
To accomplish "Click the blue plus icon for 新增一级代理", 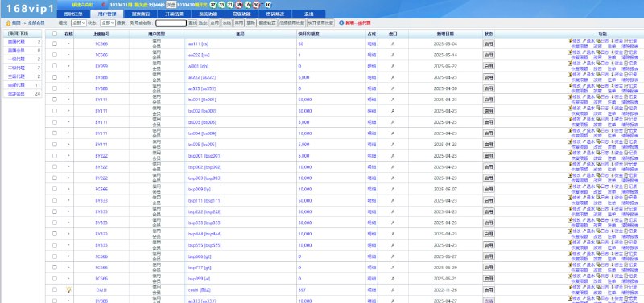I will pos(341,23).
